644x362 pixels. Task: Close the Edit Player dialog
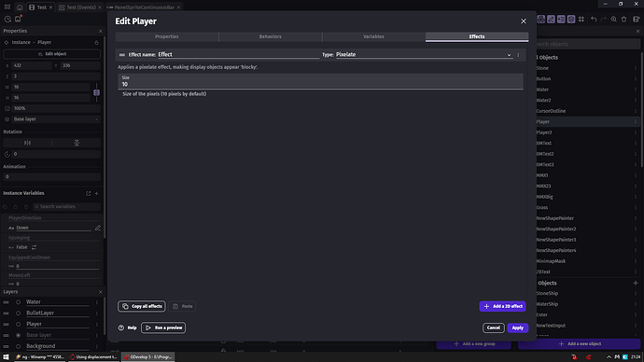pos(524,21)
